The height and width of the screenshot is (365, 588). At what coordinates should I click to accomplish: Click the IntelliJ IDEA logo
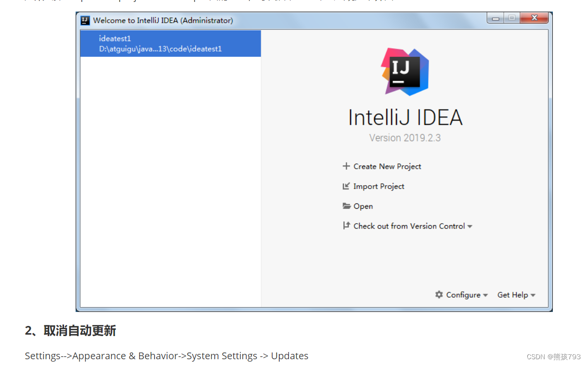pyautogui.click(x=405, y=71)
